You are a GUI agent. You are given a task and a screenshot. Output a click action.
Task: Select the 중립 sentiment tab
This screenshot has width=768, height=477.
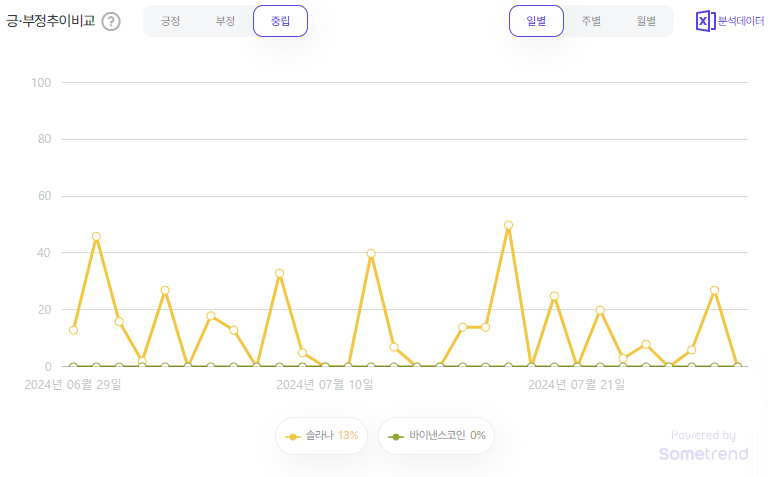[x=280, y=21]
